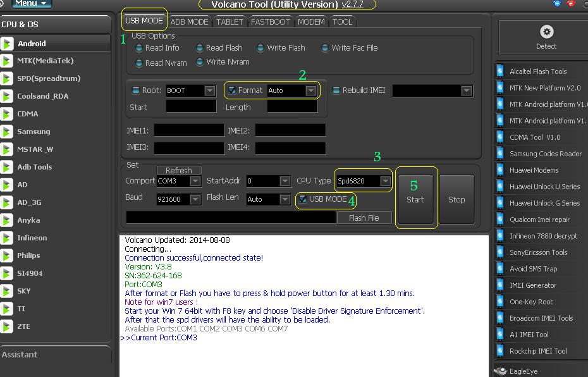The height and width of the screenshot is (377, 588).
Task: Click the icon beside SPD(Spreadtrum)
Action: (7, 78)
